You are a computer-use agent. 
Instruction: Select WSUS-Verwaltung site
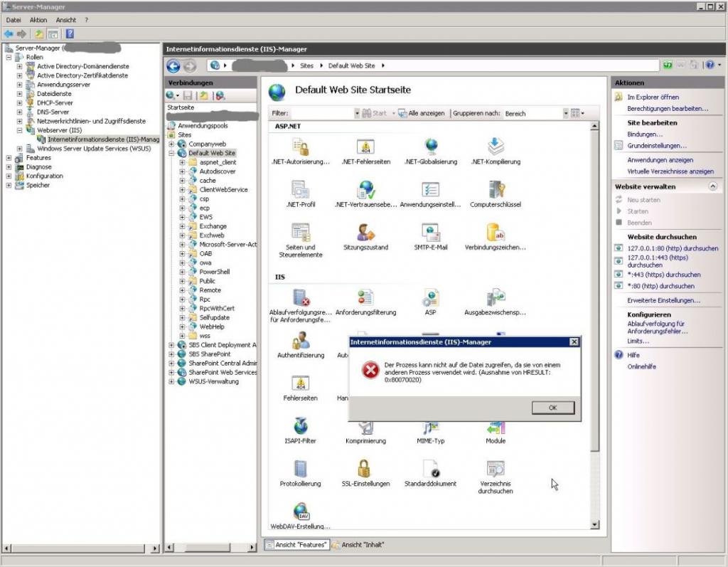[213, 381]
